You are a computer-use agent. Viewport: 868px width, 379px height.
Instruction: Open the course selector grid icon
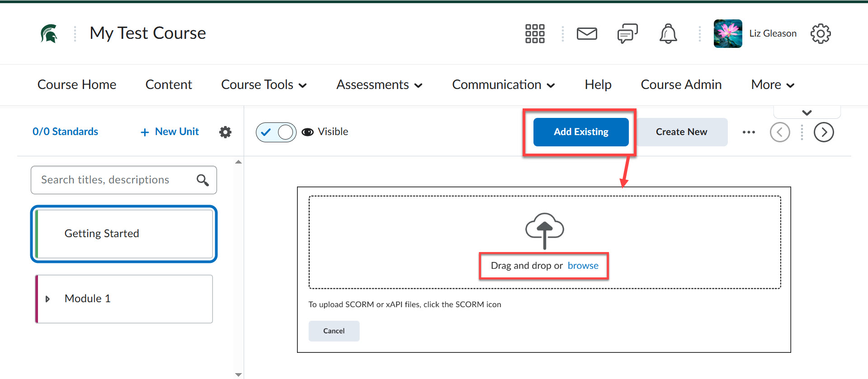[535, 34]
